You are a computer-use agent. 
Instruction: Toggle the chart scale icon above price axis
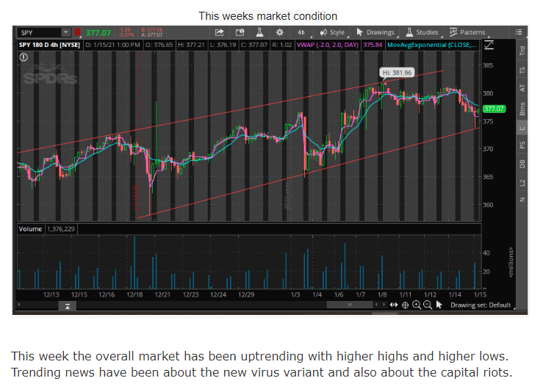[x=489, y=45]
